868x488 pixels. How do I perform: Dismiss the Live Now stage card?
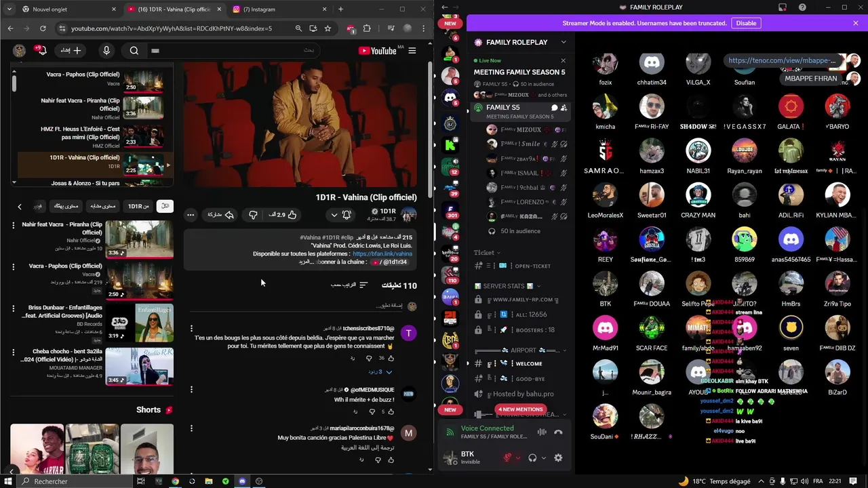[563, 60]
